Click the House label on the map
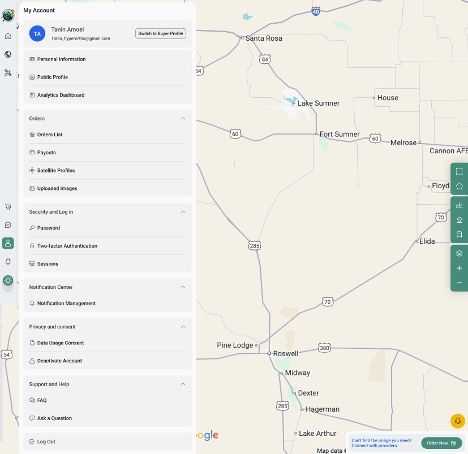Screen dimensions: 468x454 (x=388, y=98)
